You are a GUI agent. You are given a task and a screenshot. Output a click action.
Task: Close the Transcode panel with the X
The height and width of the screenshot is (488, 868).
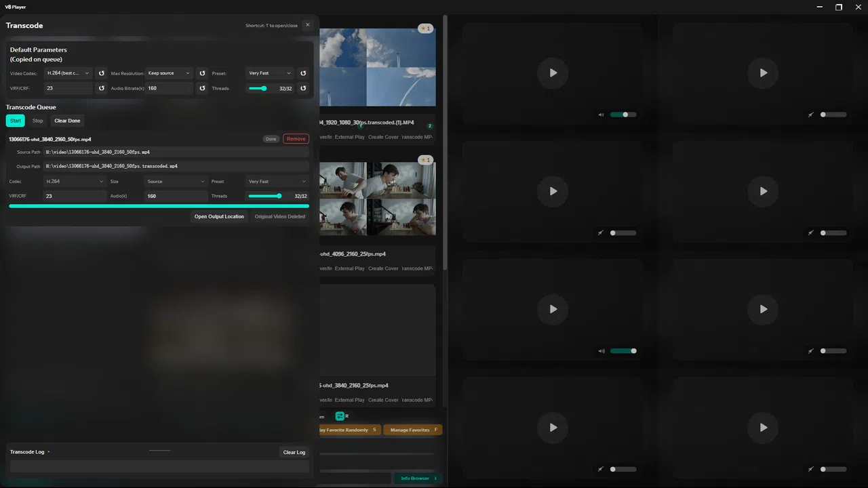click(307, 25)
